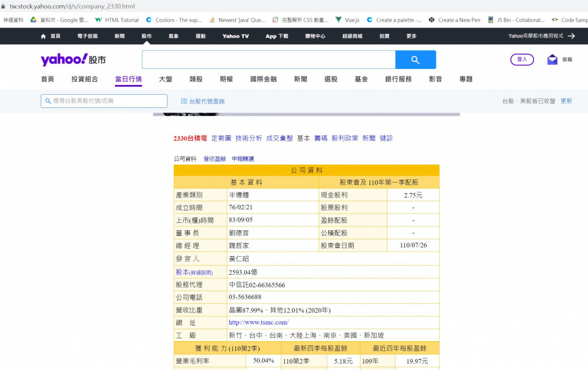The height and width of the screenshot is (370, 588).
Task: Click the blue search magnifier button
Action: (x=416, y=60)
